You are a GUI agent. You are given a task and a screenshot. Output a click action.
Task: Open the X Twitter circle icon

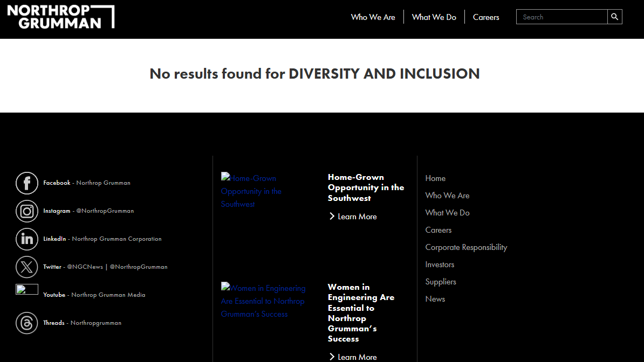(x=27, y=267)
